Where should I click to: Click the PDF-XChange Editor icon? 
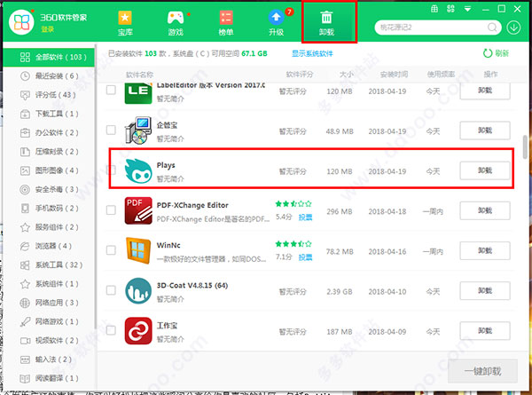click(x=138, y=211)
